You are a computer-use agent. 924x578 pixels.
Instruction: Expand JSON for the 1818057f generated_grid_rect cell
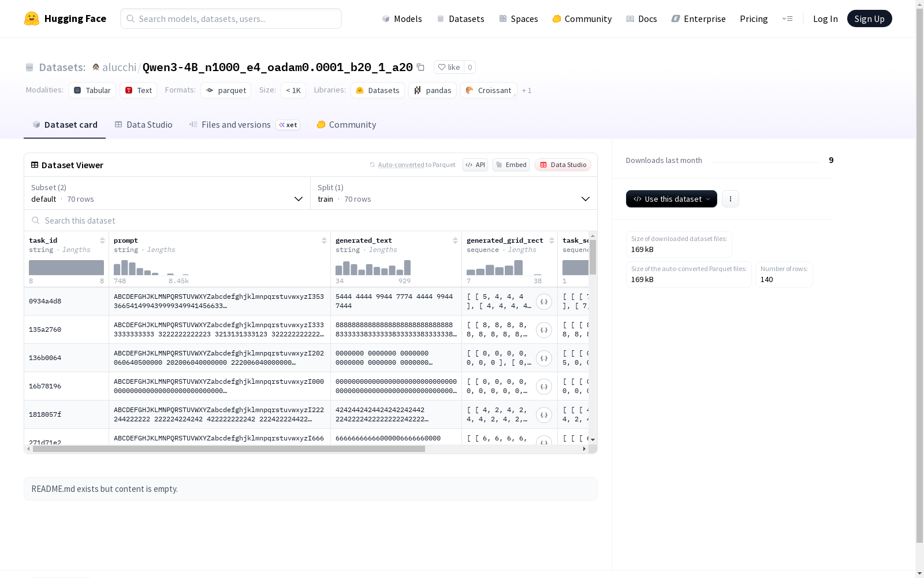544,415
